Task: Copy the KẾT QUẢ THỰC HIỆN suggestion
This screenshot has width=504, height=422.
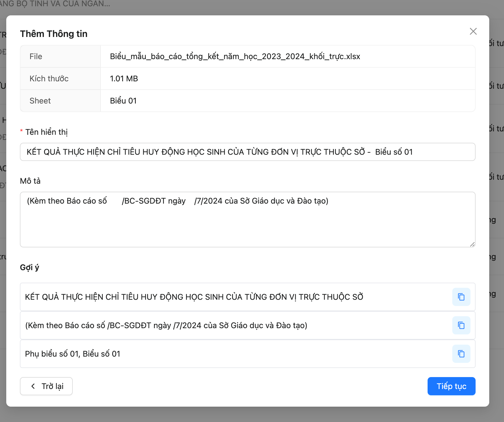Action: (461, 297)
